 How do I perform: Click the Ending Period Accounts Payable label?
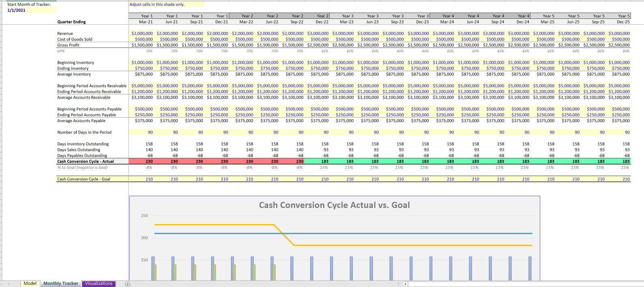click(x=86, y=115)
